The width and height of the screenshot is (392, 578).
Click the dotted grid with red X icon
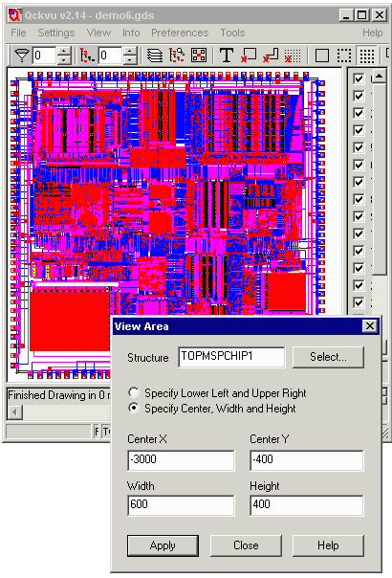pos(293,56)
